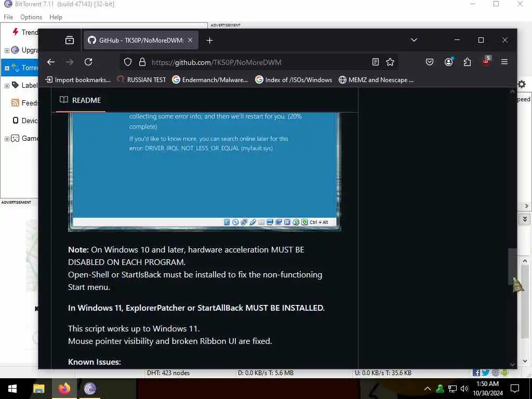This screenshot has height=399, width=532.
Task: Select Games item in BitTorrent sidebar
Action: [x=25, y=138]
